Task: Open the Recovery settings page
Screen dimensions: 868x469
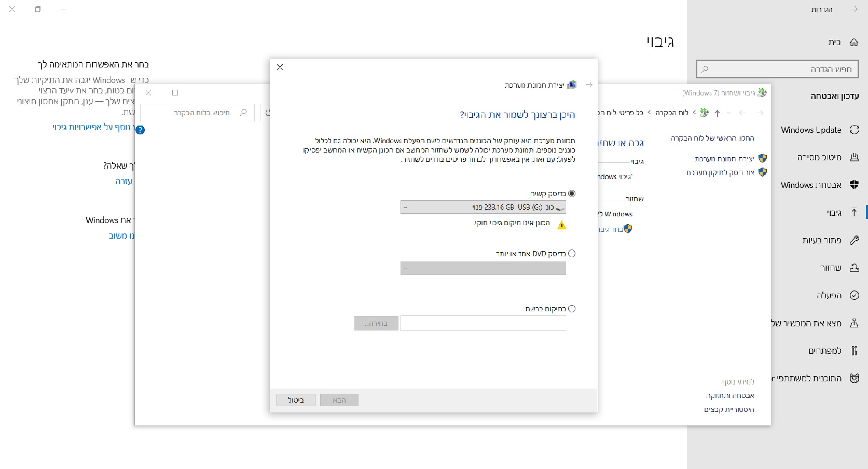Action: [831, 268]
